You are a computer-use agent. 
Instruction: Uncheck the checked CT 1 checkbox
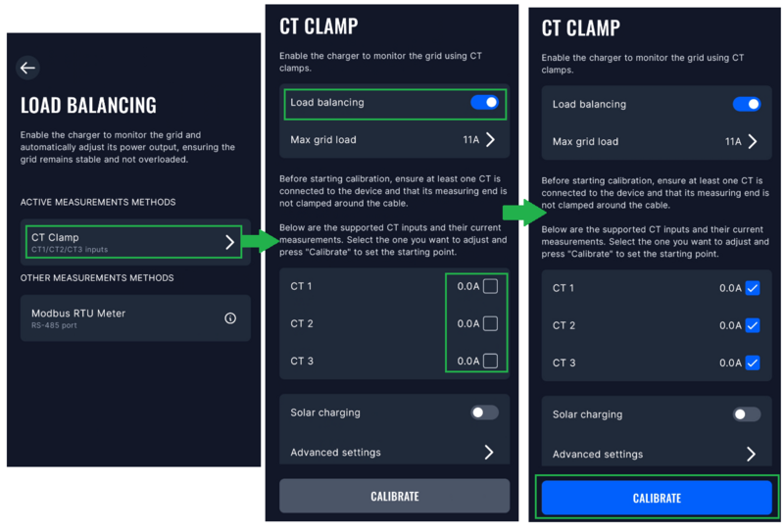click(752, 288)
